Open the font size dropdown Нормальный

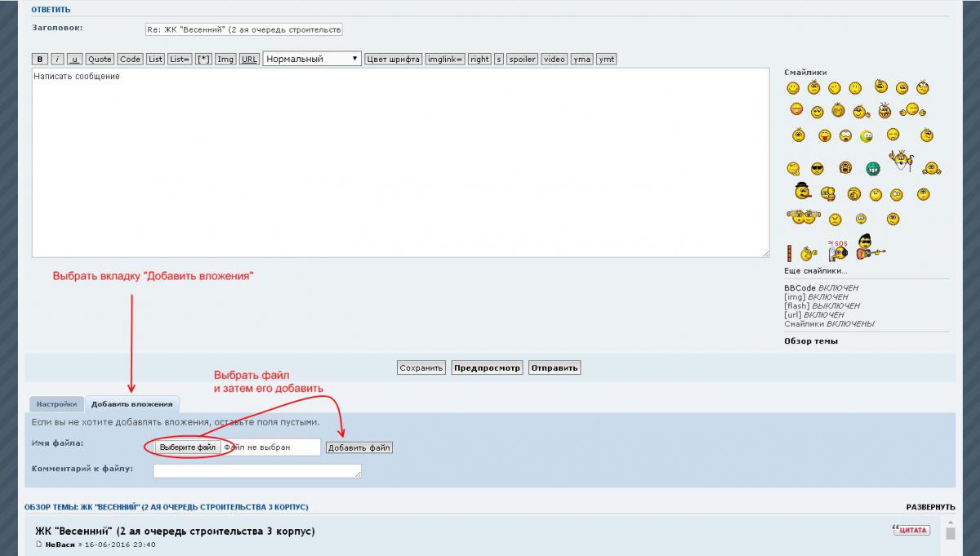(x=312, y=59)
